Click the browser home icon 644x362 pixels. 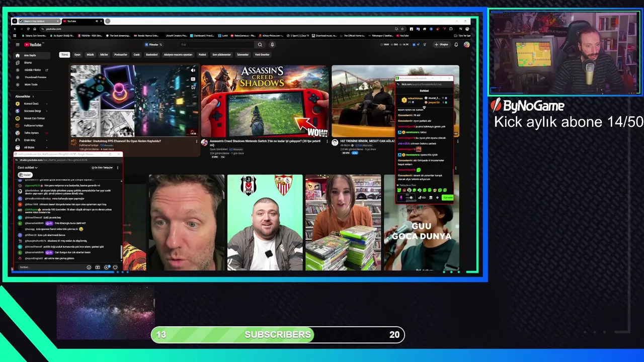point(35,29)
